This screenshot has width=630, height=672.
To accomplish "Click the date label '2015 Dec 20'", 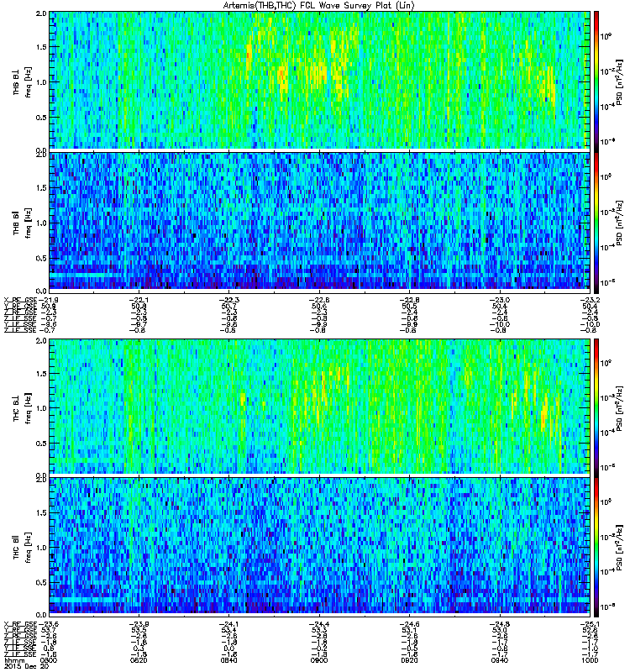I will (27, 666).
